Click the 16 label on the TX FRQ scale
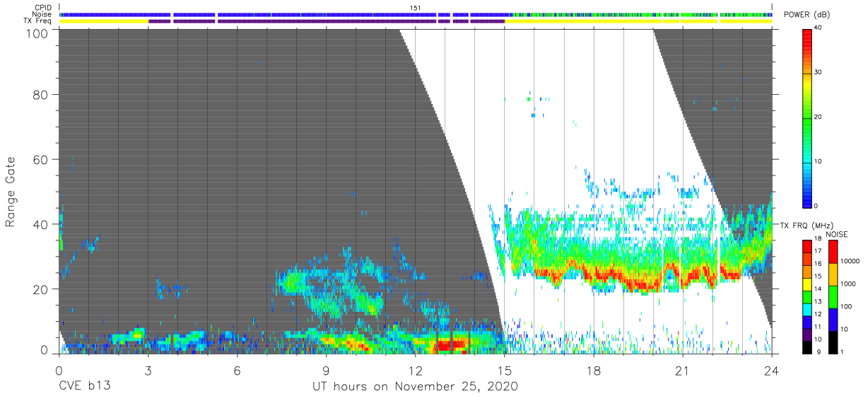 pos(818,263)
